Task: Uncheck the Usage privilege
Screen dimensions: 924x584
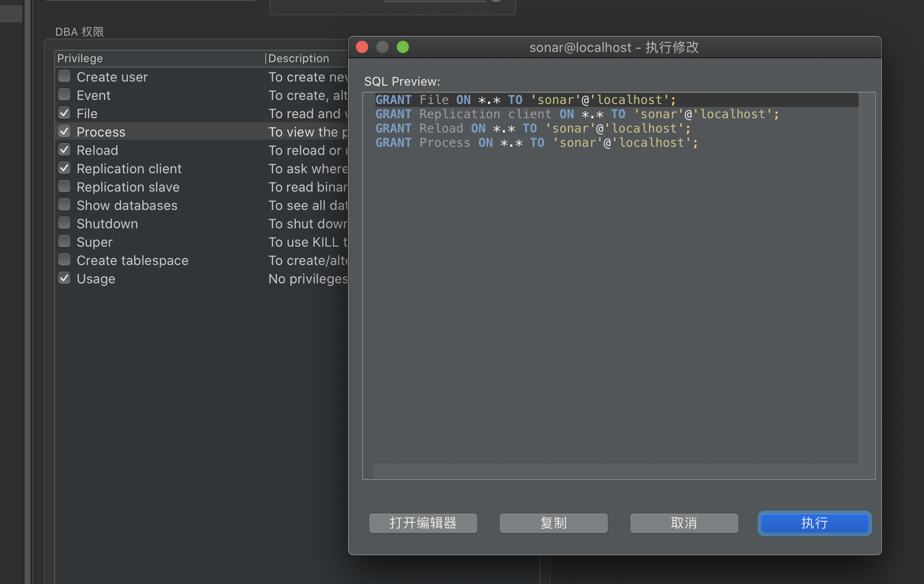Action: [x=64, y=278]
